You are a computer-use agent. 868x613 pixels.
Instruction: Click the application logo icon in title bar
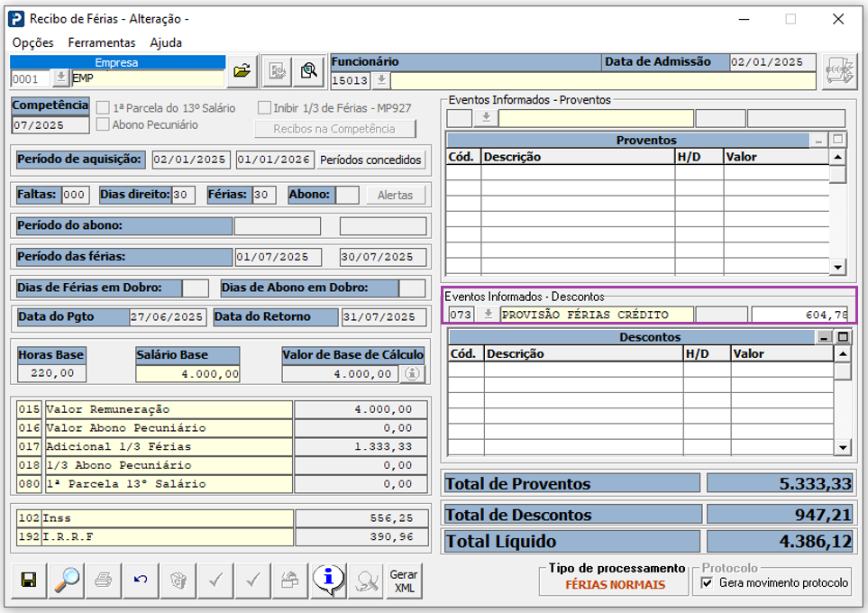pyautogui.click(x=16, y=19)
